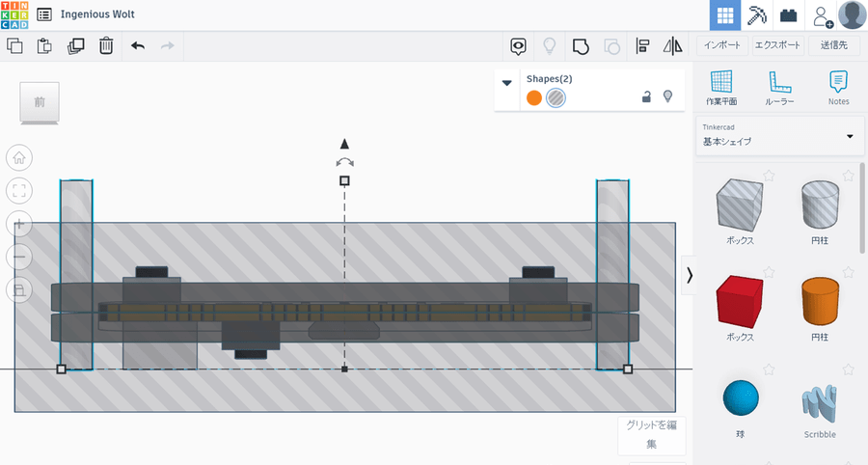Redo the last undone action

167,46
